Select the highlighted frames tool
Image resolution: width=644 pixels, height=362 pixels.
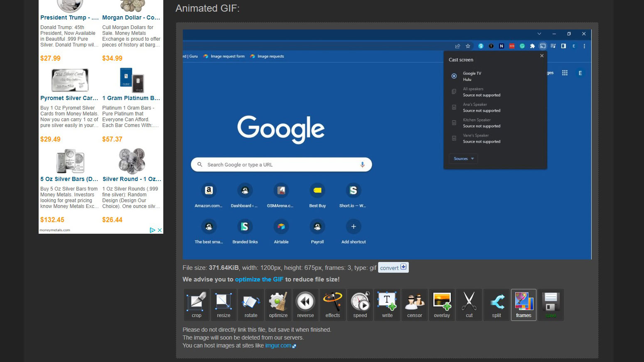[524, 305]
